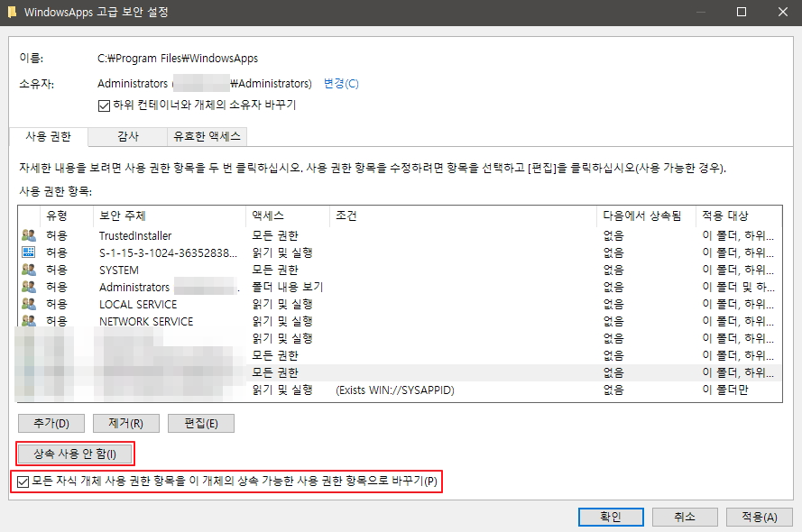802x532 pixels.
Task: Sort by the 유형 column header
Action: (67, 216)
